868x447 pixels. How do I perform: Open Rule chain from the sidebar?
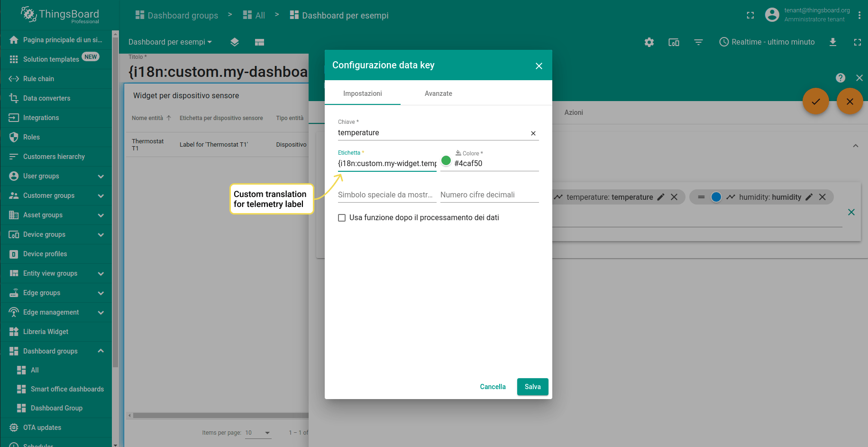click(x=38, y=78)
